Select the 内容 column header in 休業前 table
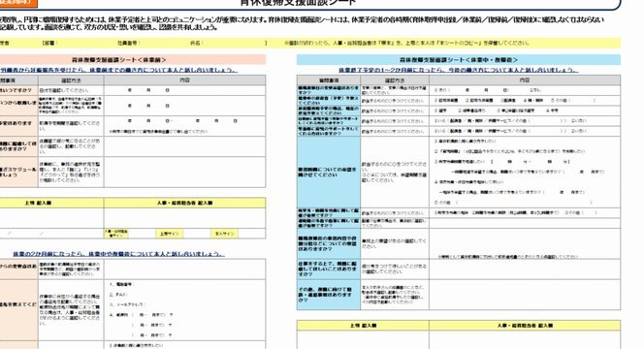 click(x=185, y=80)
